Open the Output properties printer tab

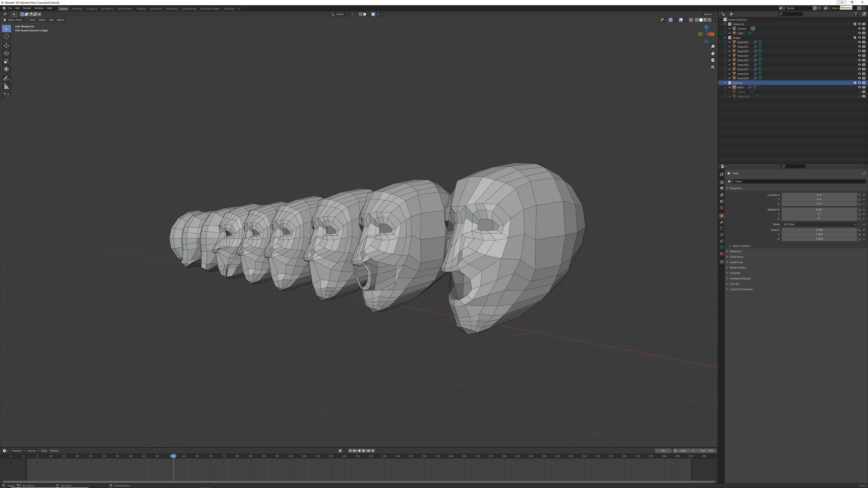pos(722,188)
